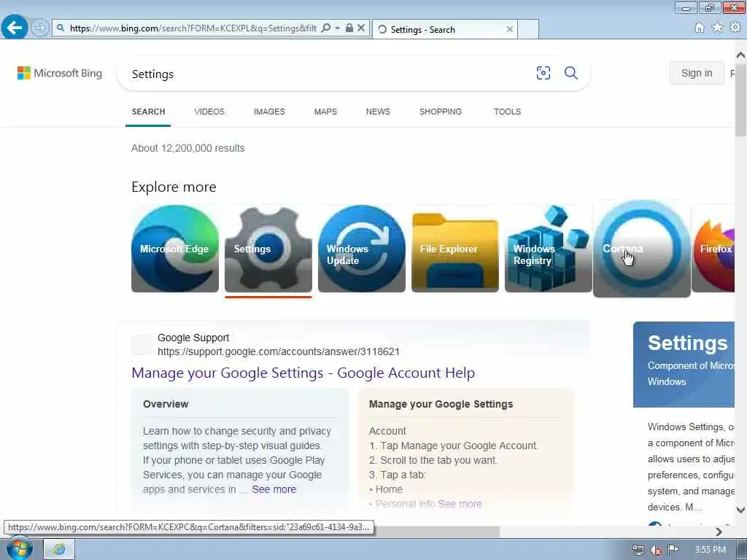This screenshot has height=560, width=747.
Task: Click the muted volume tray icon
Action: (x=656, y=550)
